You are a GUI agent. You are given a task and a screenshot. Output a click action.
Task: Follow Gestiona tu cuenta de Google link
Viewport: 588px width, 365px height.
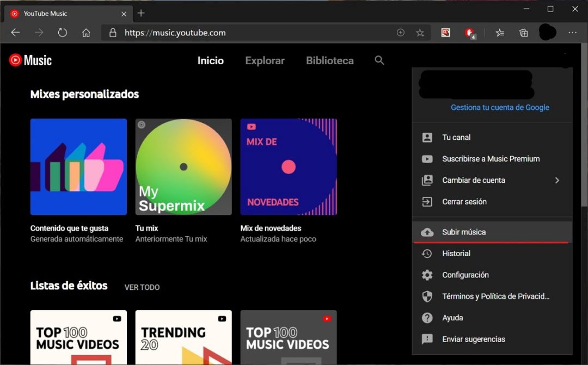[500, 108]
